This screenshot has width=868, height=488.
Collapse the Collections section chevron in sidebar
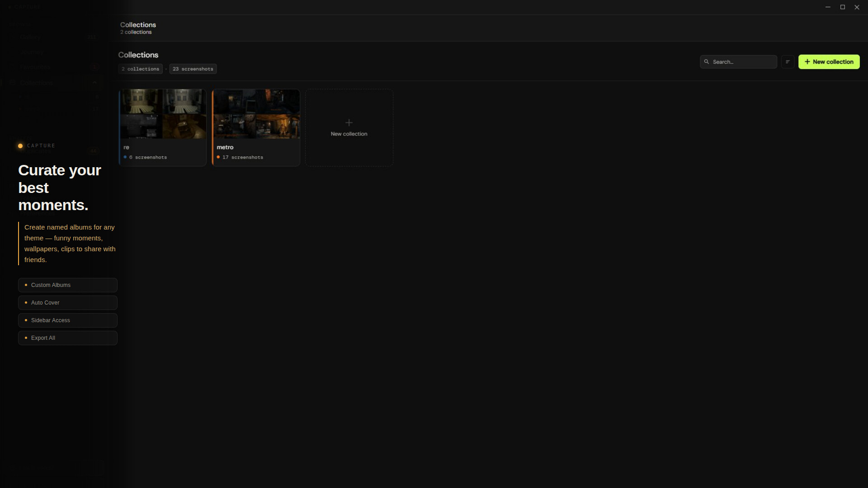(x=94, y=83)
